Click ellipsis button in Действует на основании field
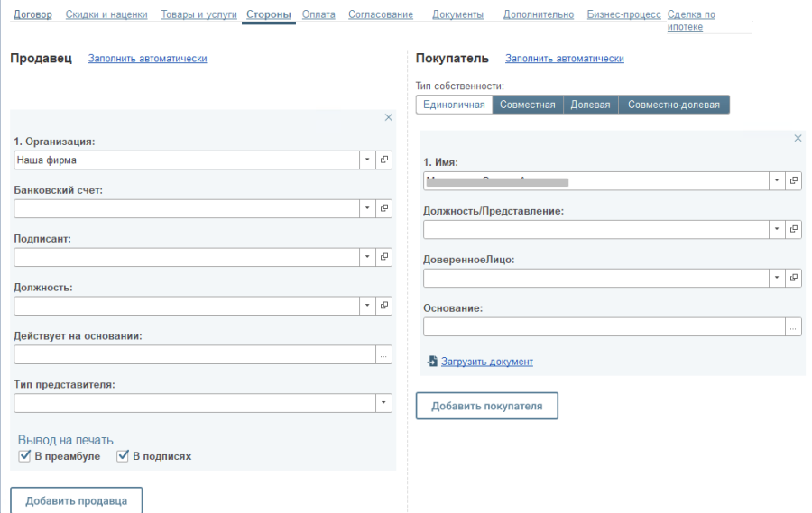The height and width of the screenshot is (513, 812). (x=384, y=355)
